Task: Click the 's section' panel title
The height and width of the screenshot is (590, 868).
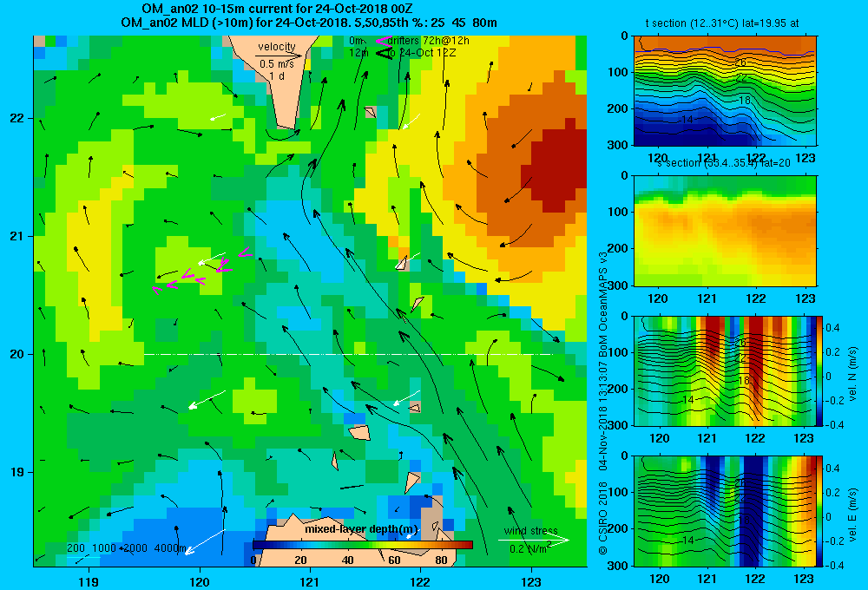Action: (x=725, y=163)
